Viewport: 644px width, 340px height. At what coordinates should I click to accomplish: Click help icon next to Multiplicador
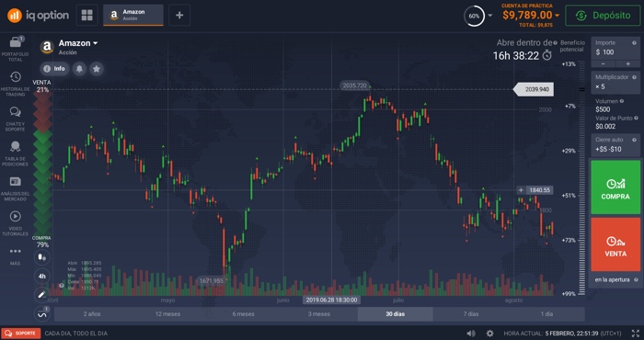[x=635, y=77]
